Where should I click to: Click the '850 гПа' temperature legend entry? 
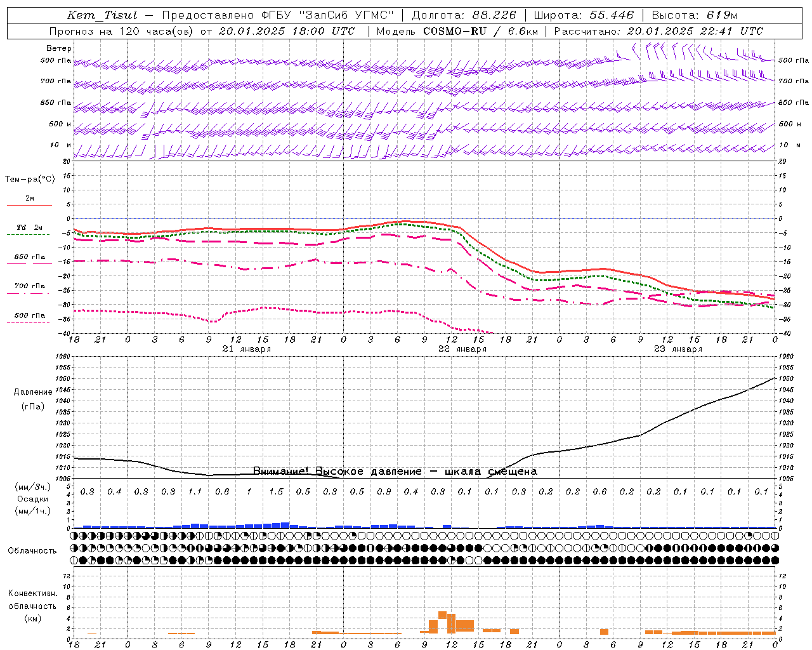pyautogui.click(x=30, y=257)
